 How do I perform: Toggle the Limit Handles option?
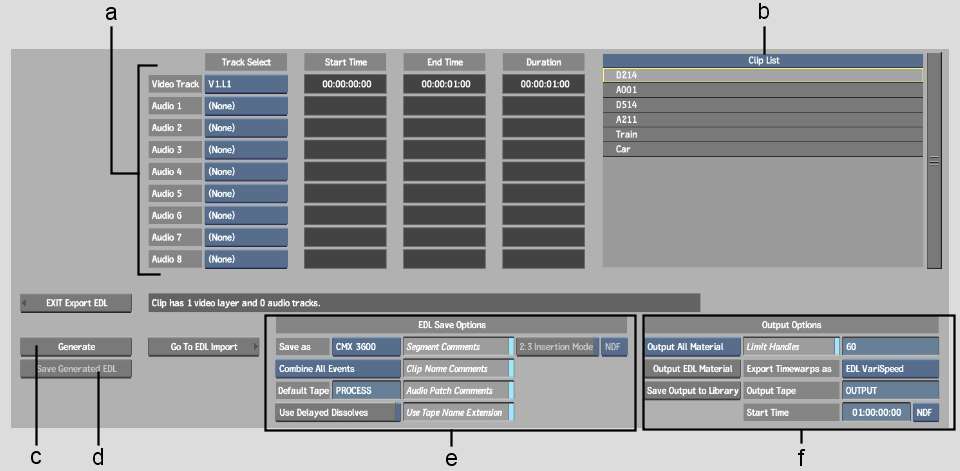tap(790, 347)
